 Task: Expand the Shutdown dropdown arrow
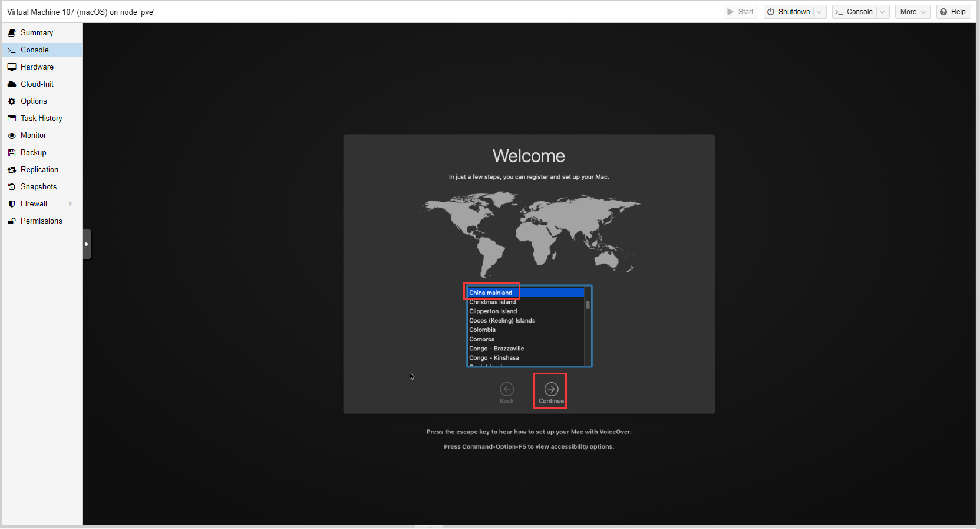click(x=819, y=12)
